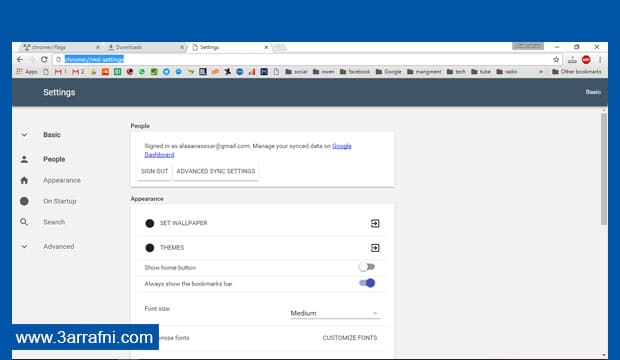Click the download extension icon beside the star
The height and width of the screenshot is (360, 620).
(572, 60)
